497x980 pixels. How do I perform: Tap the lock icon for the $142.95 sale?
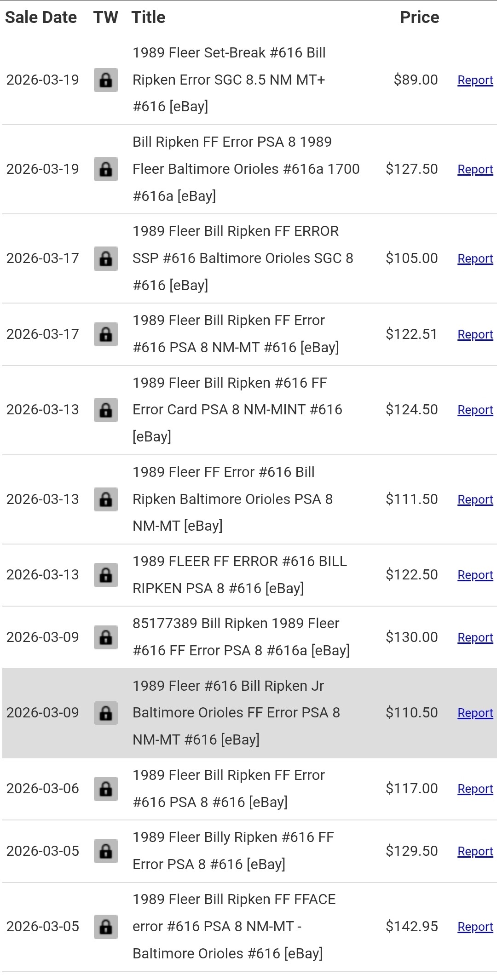(x=106, y=927)
